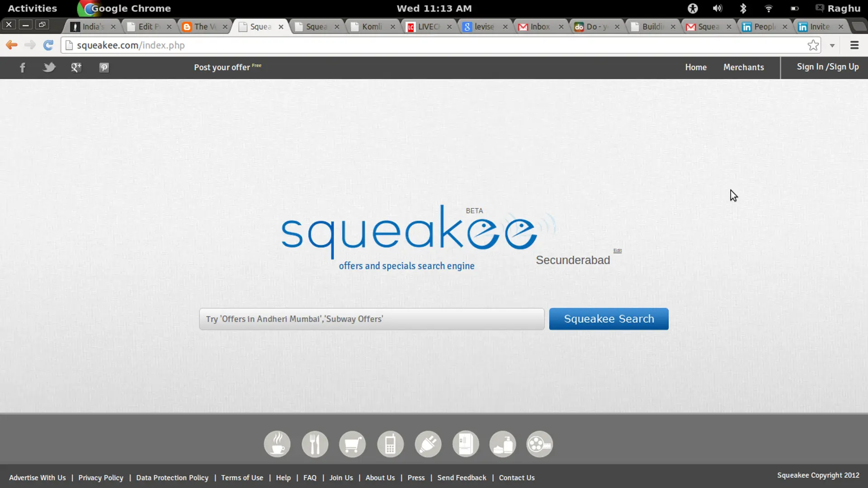The image size is (868, 488).
Task: Open Squeakee's Google Plus icon
Action: pos(76,67)
